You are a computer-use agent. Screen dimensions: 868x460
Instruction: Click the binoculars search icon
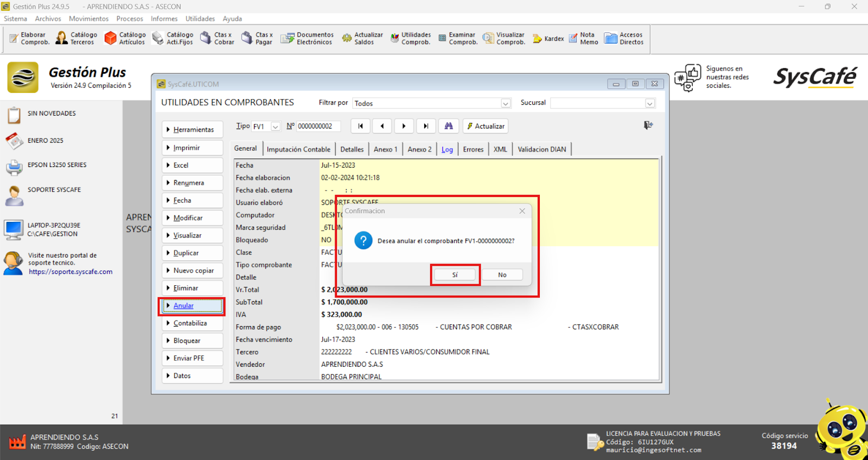[x=449, y=126]
